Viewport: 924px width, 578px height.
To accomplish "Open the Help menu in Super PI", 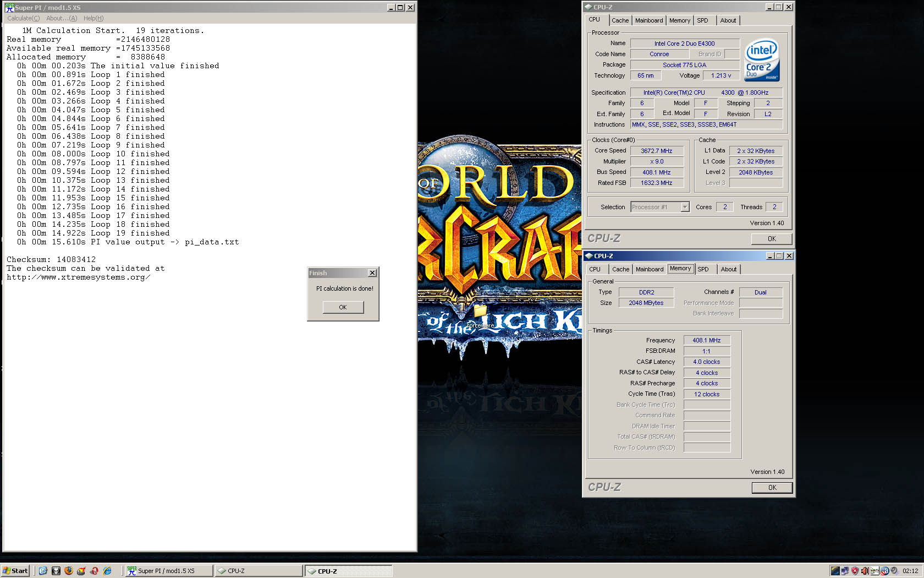I will click(x=94, y=18).
